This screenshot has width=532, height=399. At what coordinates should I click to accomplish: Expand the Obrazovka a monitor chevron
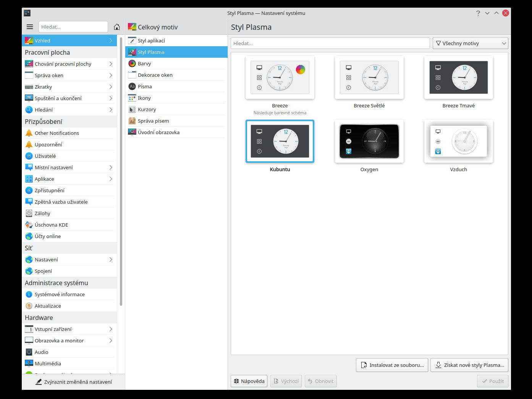(111, 341)
